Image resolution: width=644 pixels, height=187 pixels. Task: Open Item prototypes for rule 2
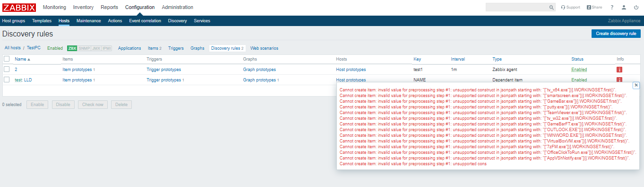tap(77, 70)
